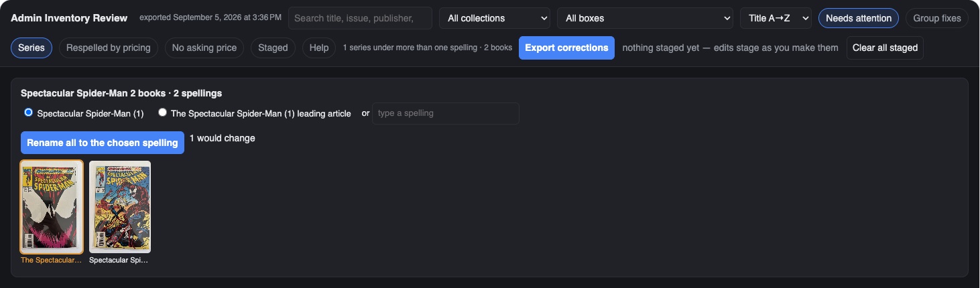The image size is (980, 288).
Task: Click the 1 series under more than one spelling text
Action: (428, 48)
